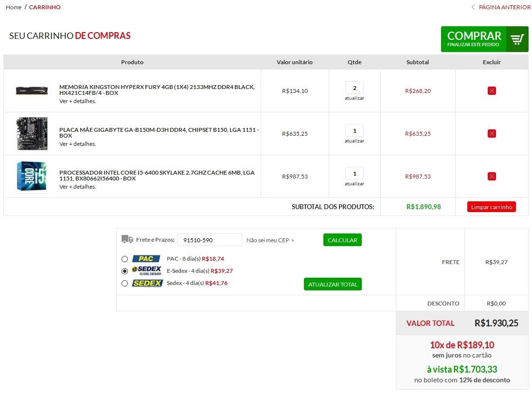Click the '10x de R$189,10' installment text

[462, 345]
